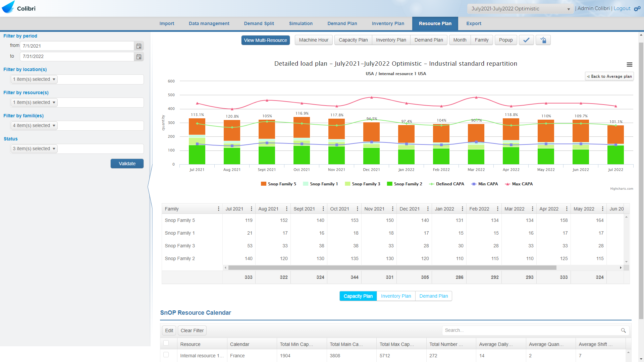The image size is (644, 362).
Task: Click Back to Average plan button
Action: click(609, 76)
